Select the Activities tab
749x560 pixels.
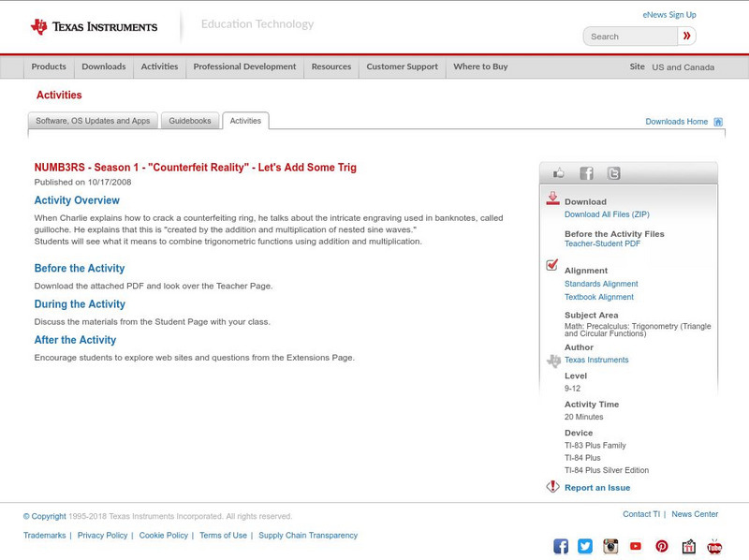coord(245,121)
